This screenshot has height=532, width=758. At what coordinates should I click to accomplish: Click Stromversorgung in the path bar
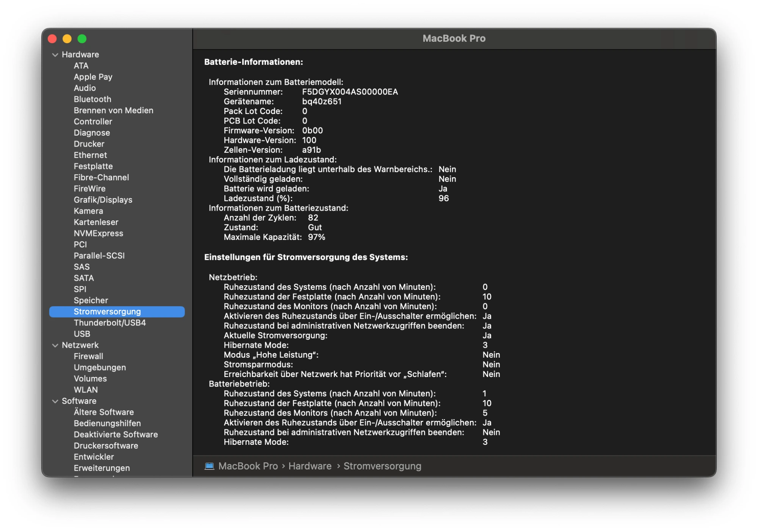point(382,466)
